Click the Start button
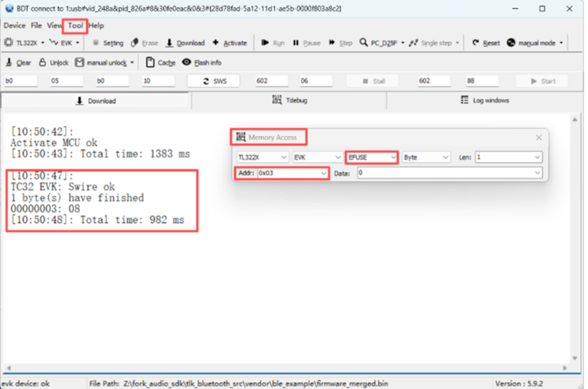588x389 pixels. pyautogui.click(x=542, y=81)
